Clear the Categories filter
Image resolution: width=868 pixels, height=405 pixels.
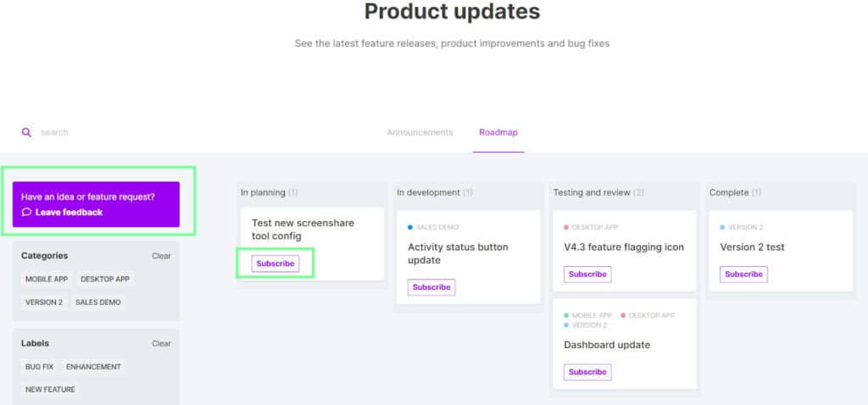click(161, 256)
